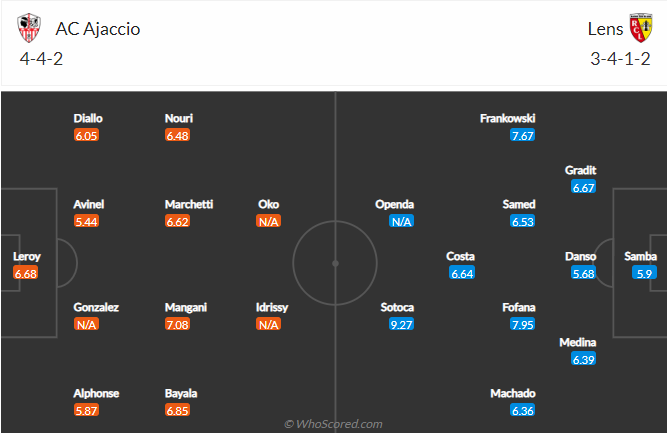Click the Lens club crest
Image resolution: width=667 pixels, height=433 pixels.
click(641, 28)
